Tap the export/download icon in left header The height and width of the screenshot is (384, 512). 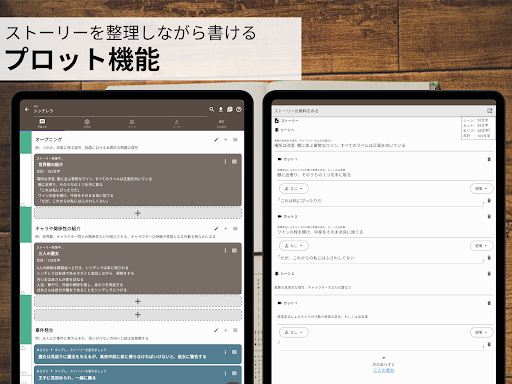pyautogui.click(x=221, y=109)
